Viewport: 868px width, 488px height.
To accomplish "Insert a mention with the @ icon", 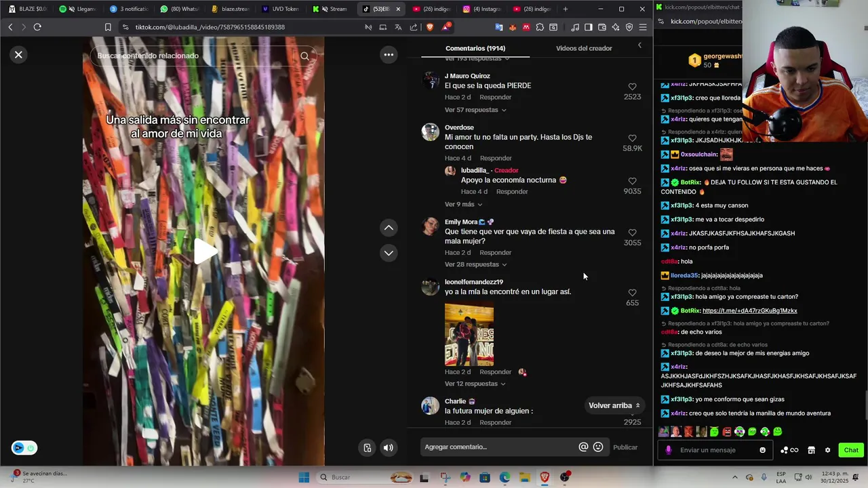I will point(583,447).
